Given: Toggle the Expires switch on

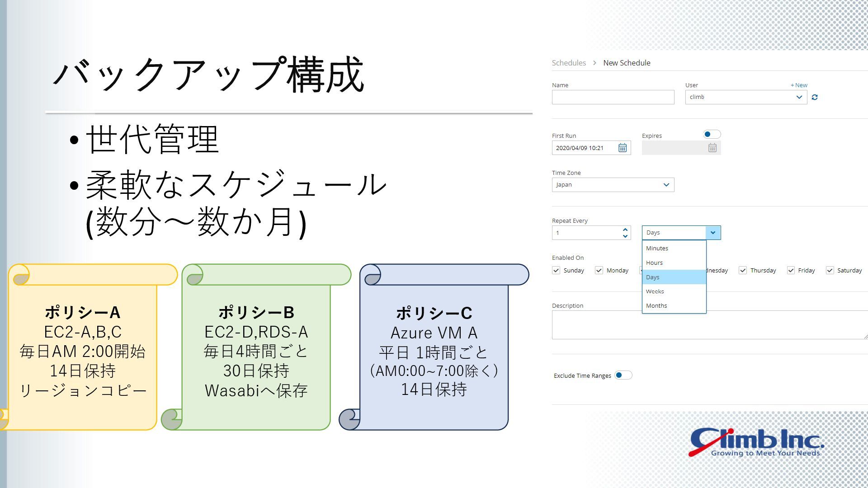Looking at the screenshot, I should (712, 134).
